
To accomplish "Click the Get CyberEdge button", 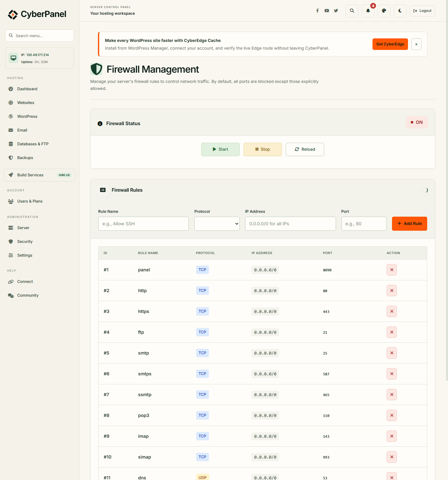I will tap(390, 44).
